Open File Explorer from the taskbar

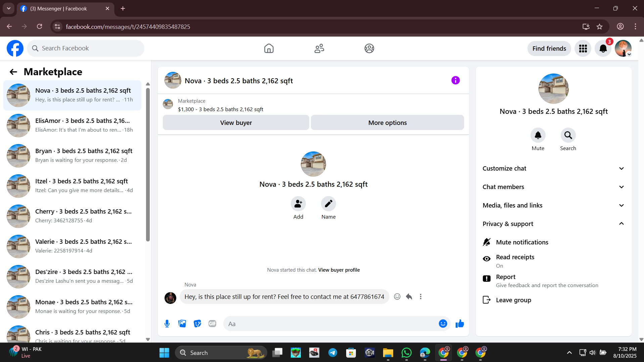(388, 353)
